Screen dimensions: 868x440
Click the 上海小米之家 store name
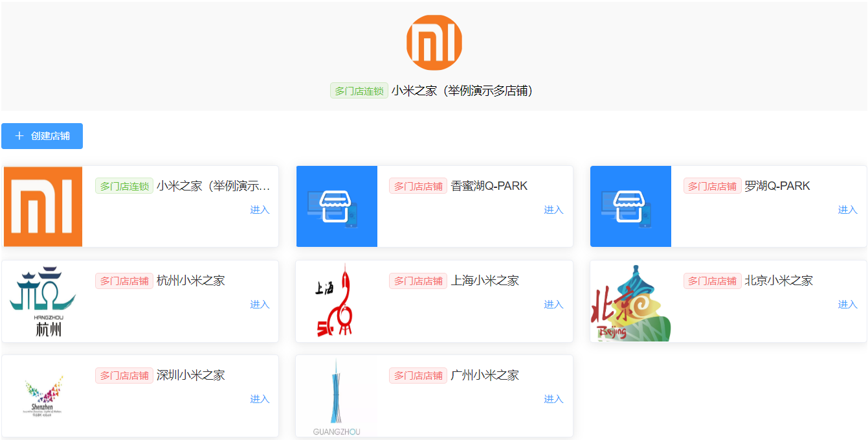point(485,281)
